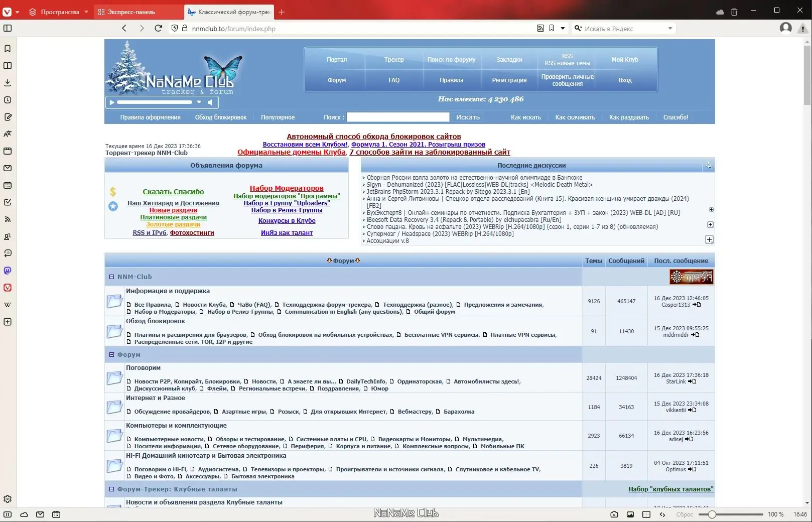Image resolution: width=812 pixels, height=522 pixels.
Task: Open the Reading List side panel
Action: (x=8, y=66)
